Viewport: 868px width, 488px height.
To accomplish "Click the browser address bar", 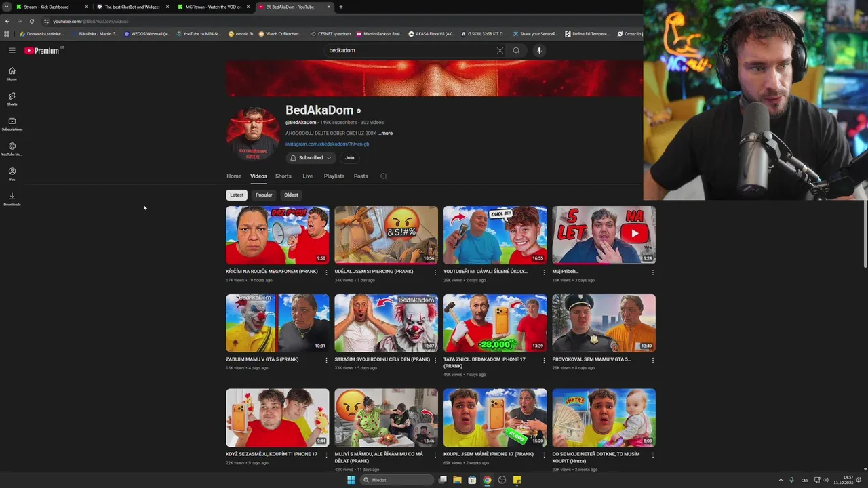I will 339,21.
